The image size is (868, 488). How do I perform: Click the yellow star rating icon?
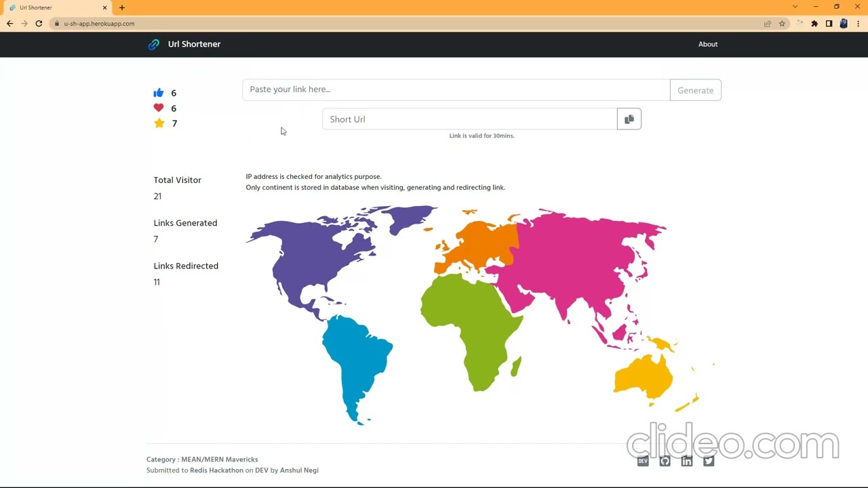click(159, 123)
